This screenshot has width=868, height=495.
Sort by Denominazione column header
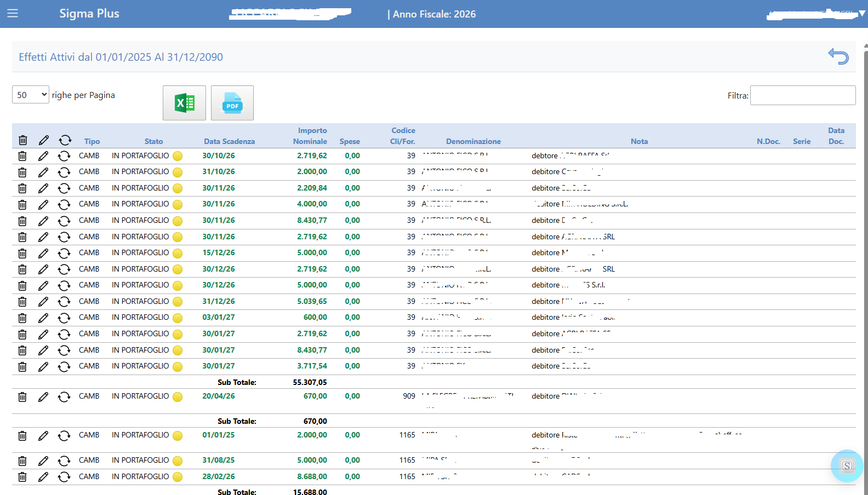click(473, 141)
